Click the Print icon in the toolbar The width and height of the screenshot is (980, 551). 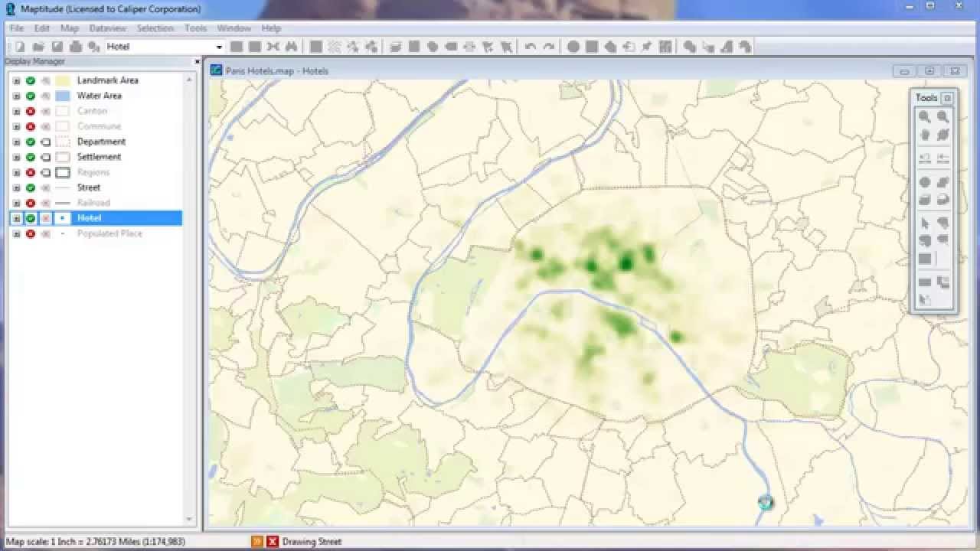pos(75,47)
